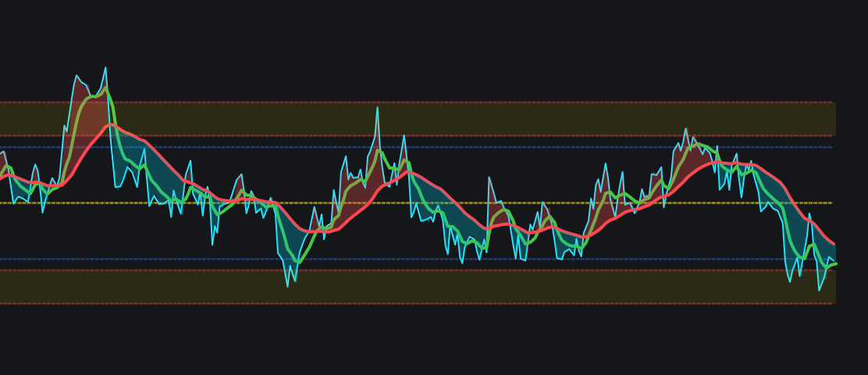Click the green line's highest peak on left

coord(105,87)
